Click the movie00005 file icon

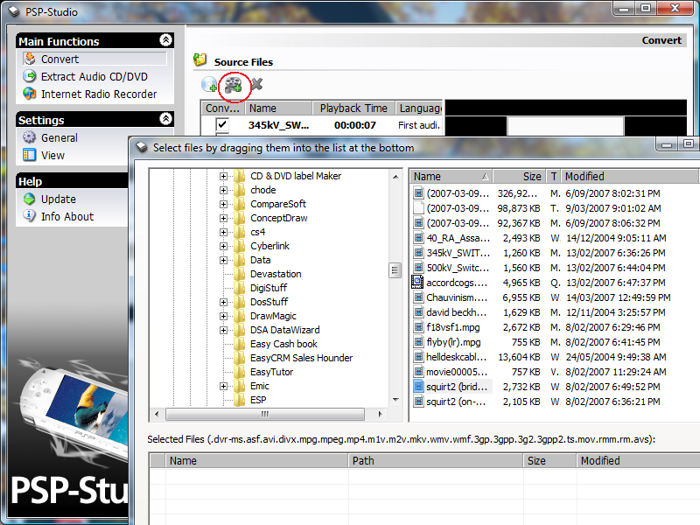click(x=418, y=371)
